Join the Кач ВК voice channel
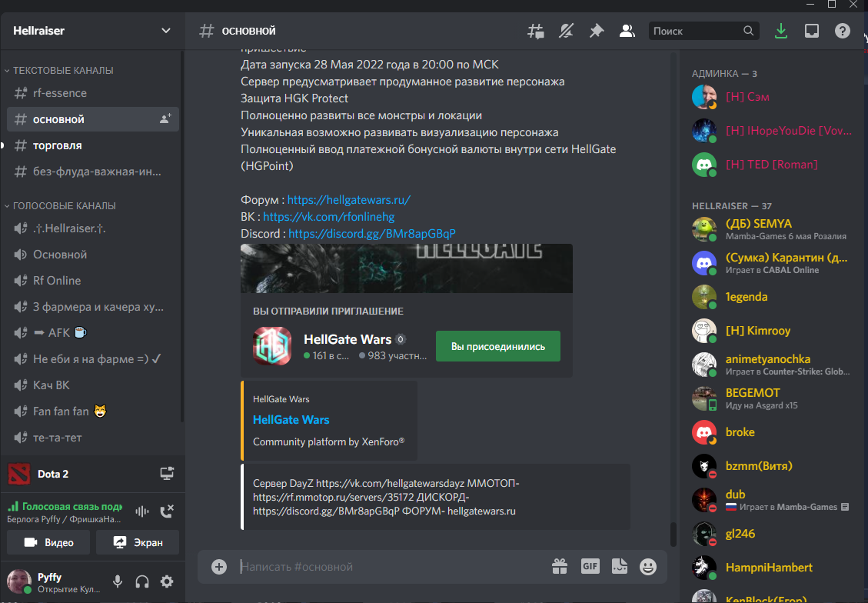Screen dimensions: 868x603 click(92, 385)
